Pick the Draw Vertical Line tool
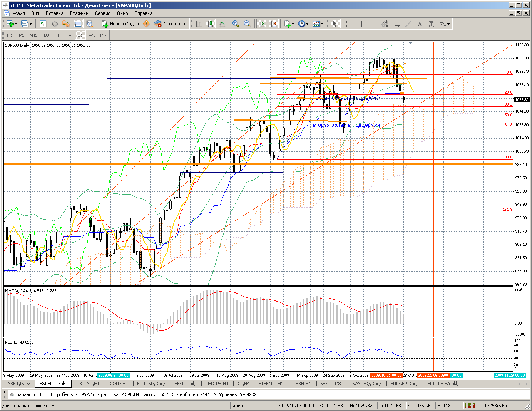This screenshot has width=532, height=411. (x=361, y=24)
